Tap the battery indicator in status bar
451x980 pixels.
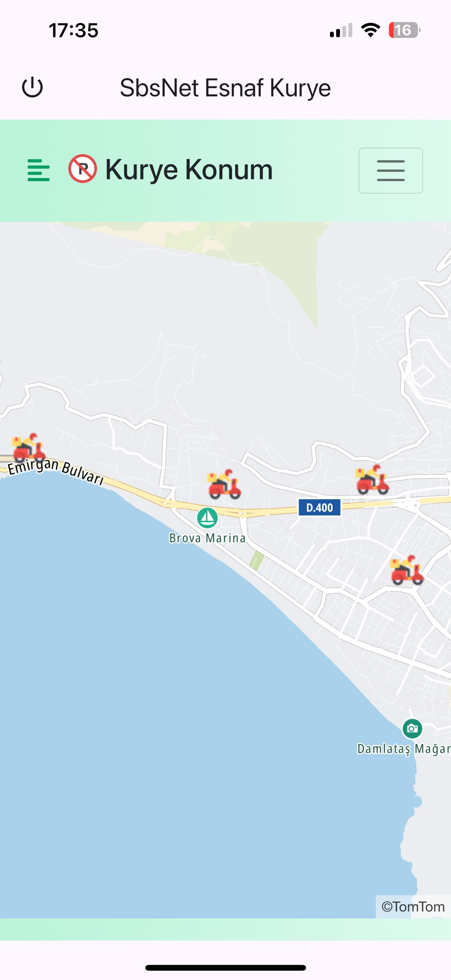click(x=404, y=30)
